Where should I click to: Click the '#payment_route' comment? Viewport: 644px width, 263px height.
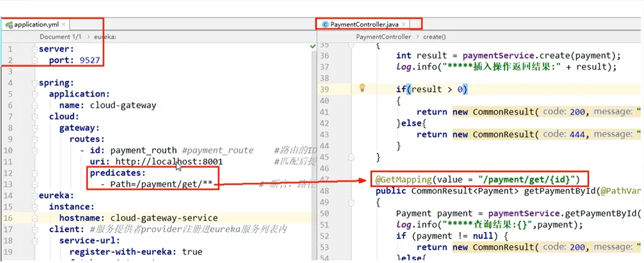click(218, 150)
